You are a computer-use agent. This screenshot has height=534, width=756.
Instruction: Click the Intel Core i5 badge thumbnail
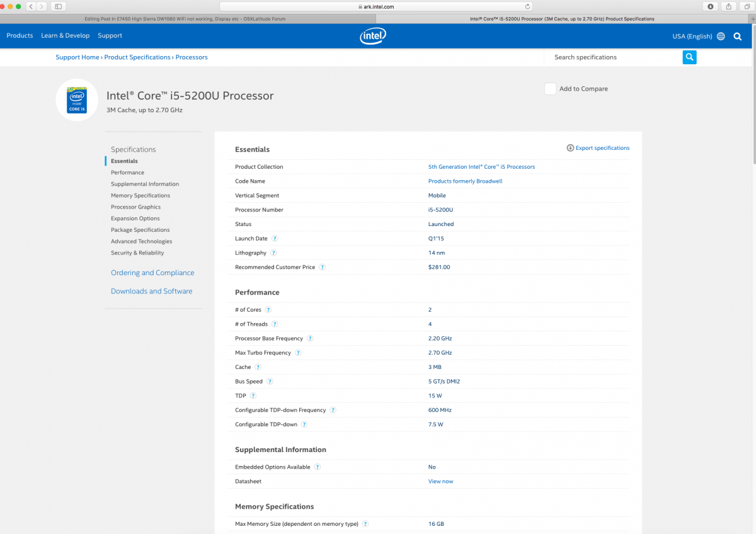[x=77, y=99]
